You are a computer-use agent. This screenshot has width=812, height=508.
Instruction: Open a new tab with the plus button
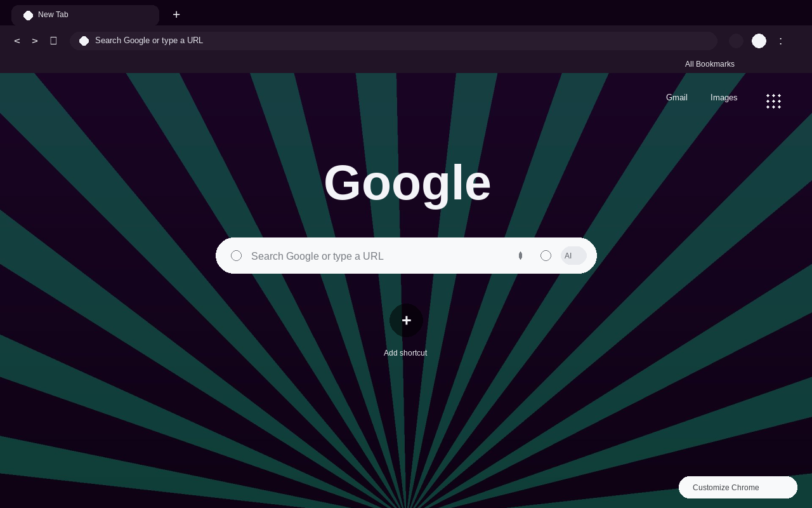(x=176, y=15)
